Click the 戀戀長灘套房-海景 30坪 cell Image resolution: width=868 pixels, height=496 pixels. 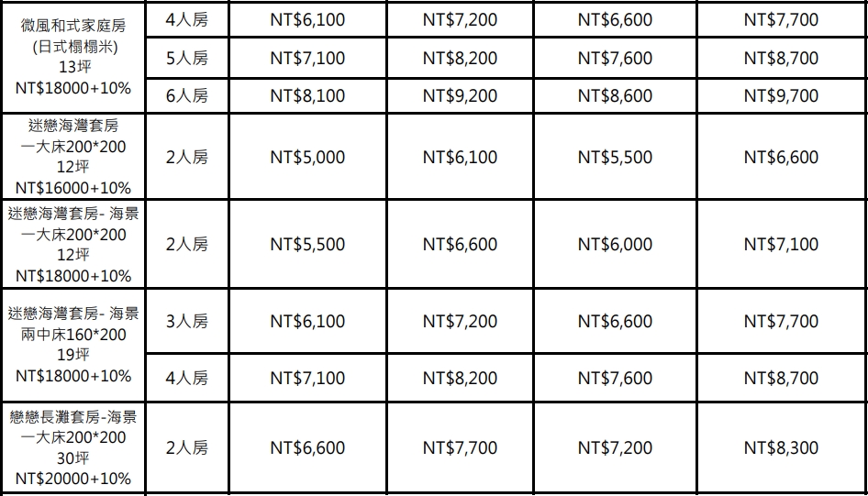point(73,447)
